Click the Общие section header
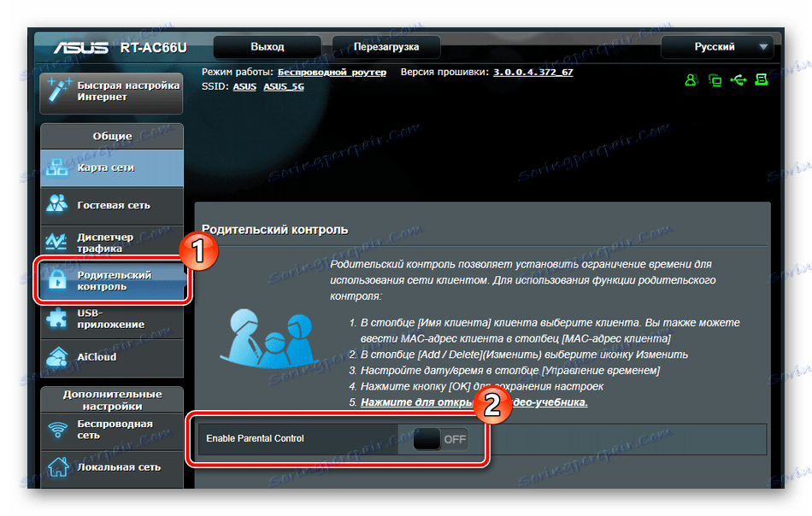The image size is (812, 516). (x=112, y=136)
